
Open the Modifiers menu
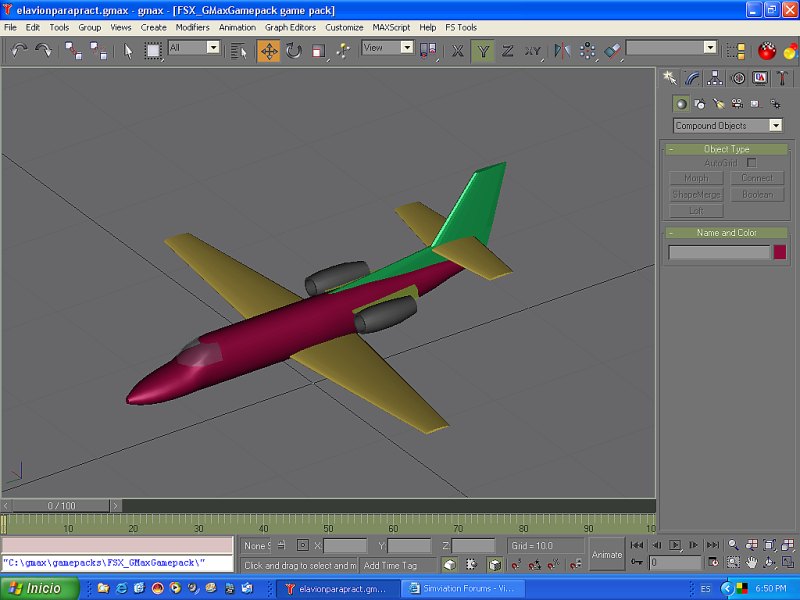[192, 27]
